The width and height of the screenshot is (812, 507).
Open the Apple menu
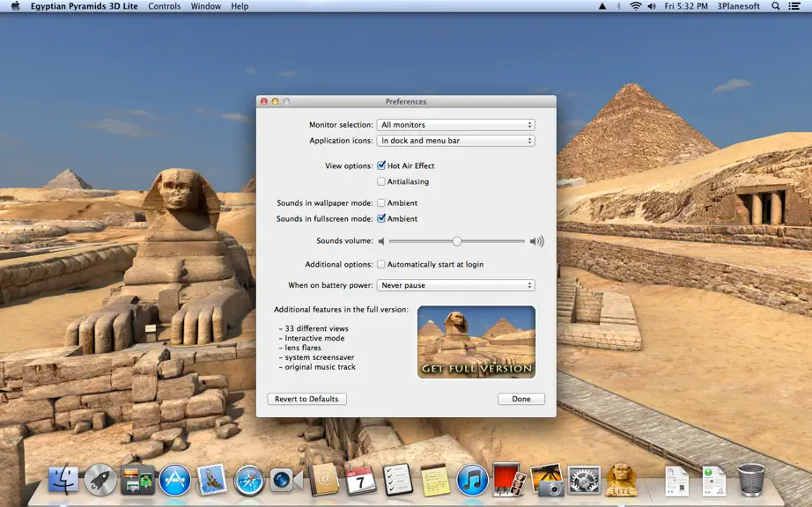click(16, 6)
